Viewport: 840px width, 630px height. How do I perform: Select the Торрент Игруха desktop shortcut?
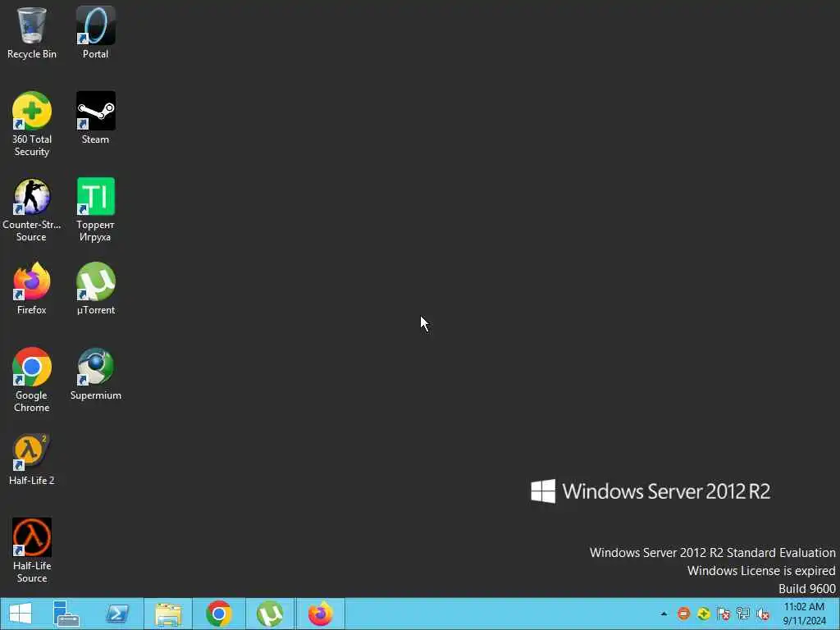[x=95, y=196]
